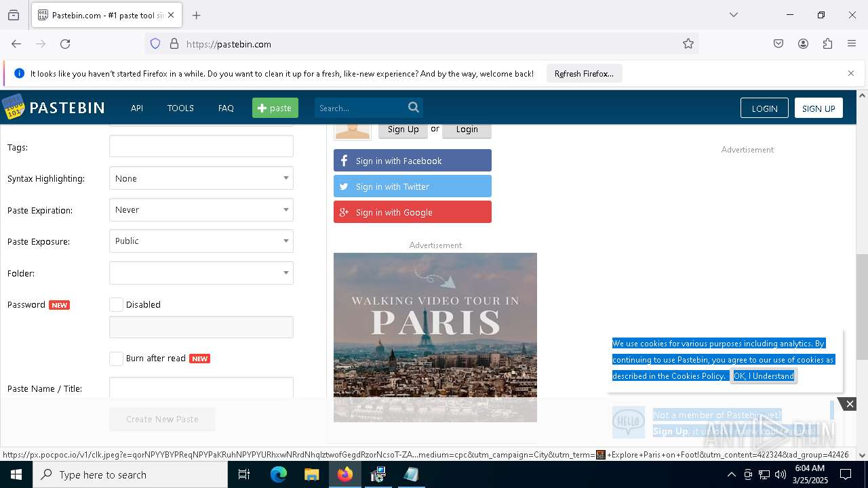
Task: Reload the page with refresh icon
Action: (x=65, y=43)
